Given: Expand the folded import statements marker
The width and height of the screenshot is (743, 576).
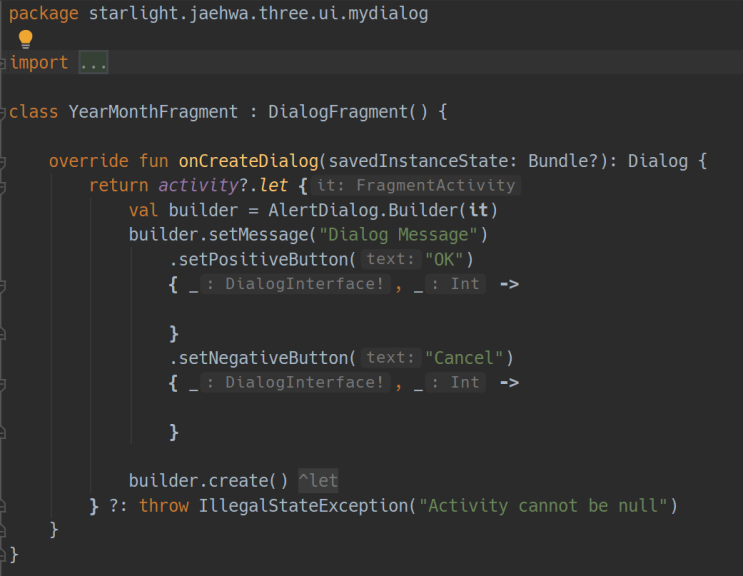Looking at the screenshot, I should [x=4, y=63].
